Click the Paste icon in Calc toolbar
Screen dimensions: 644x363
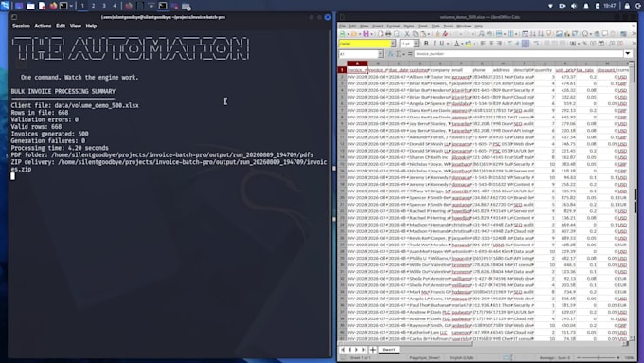[x=423, y=34]
